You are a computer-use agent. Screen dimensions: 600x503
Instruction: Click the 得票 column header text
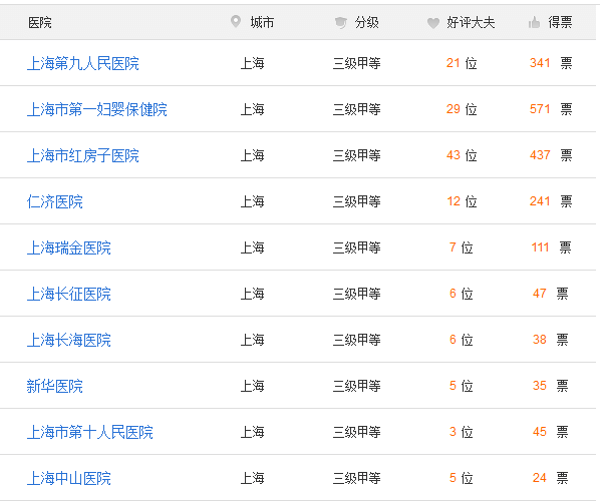tap(560, 22)
